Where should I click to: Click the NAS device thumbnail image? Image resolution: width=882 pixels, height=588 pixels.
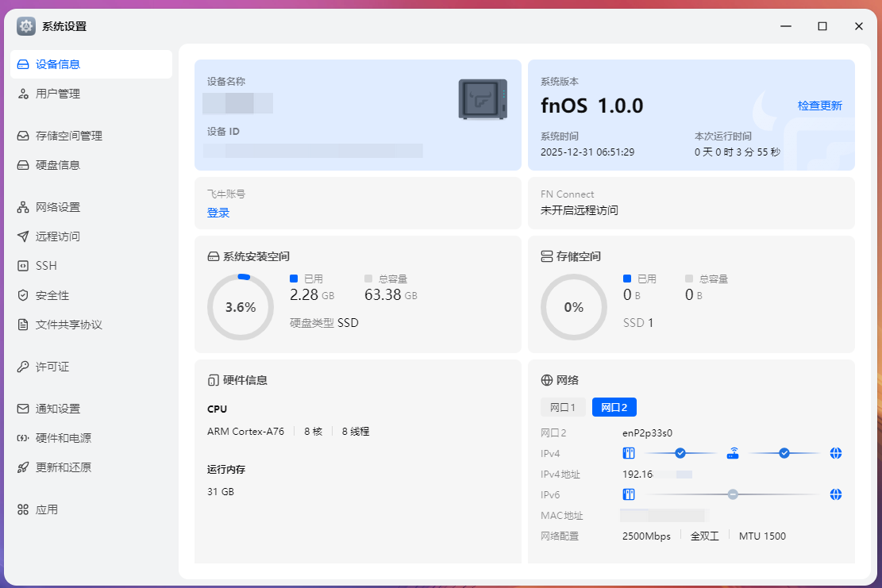[483, 99]
